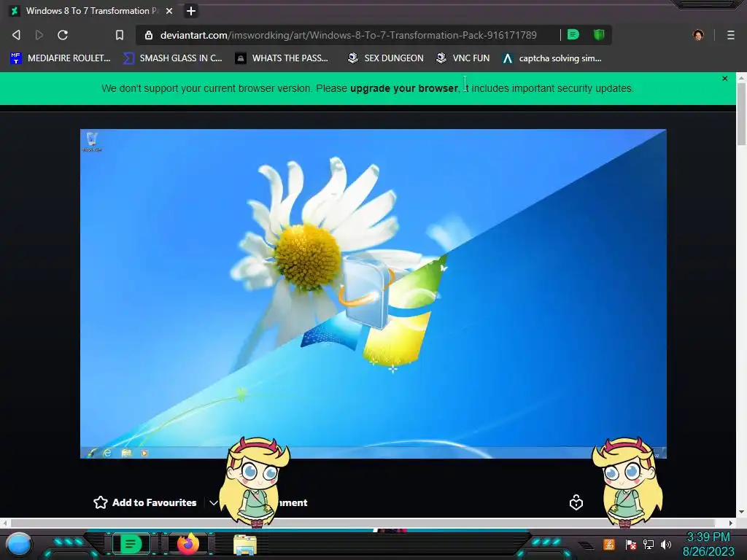Click the padlock site security icon
747x560 pixels.
point(149,35)
